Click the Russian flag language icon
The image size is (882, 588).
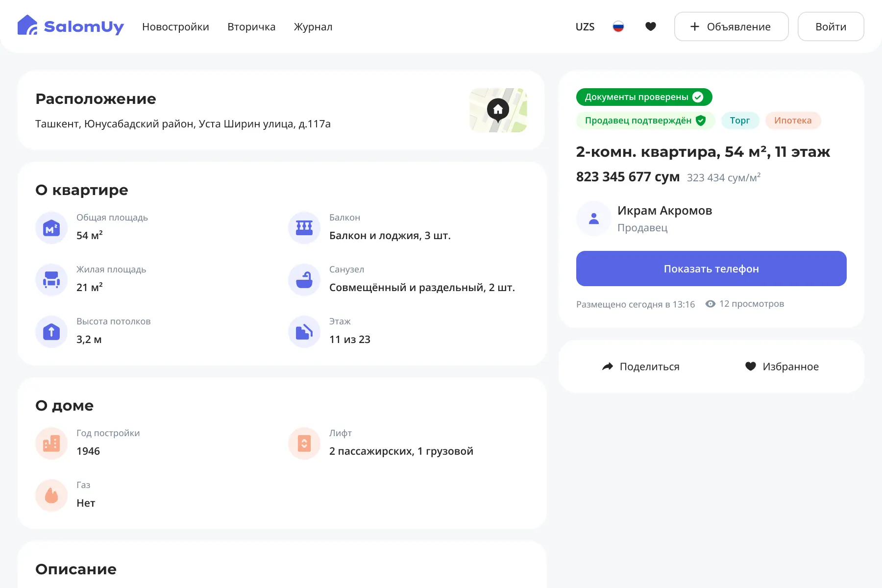click(618, 26)
